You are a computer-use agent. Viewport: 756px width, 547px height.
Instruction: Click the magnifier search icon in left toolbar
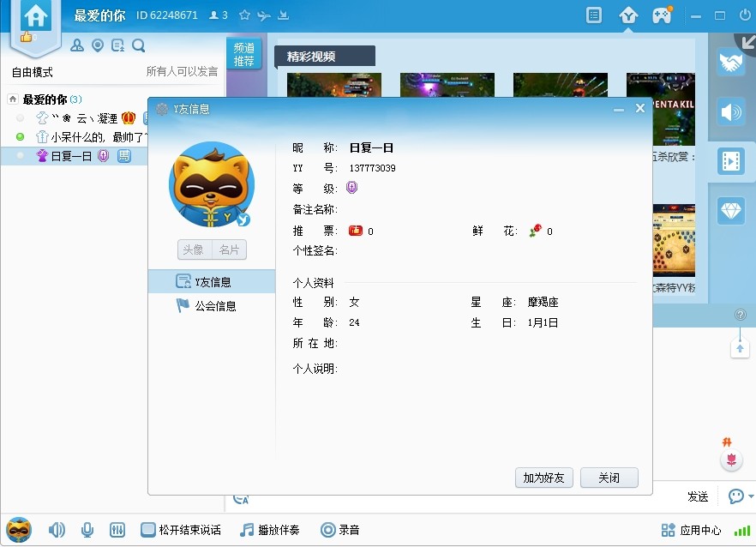pyautogui.click(x=138, y=46)
